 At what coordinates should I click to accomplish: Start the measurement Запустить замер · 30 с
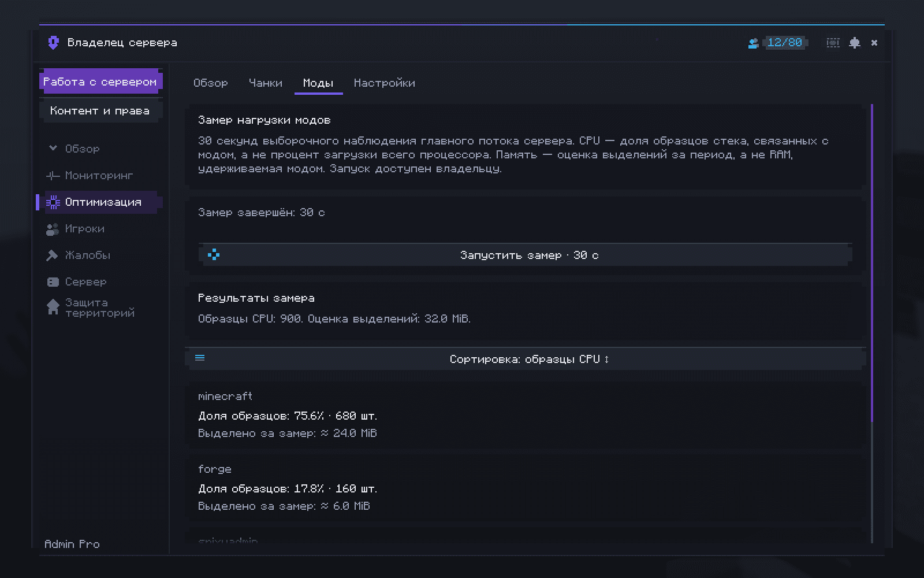tap(526, 255)
